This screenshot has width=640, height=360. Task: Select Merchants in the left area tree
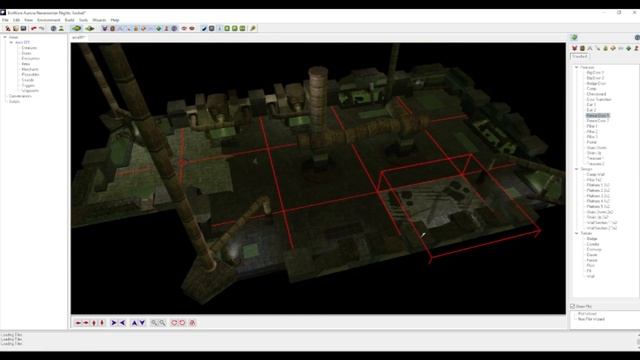click(x=30, y=69)
